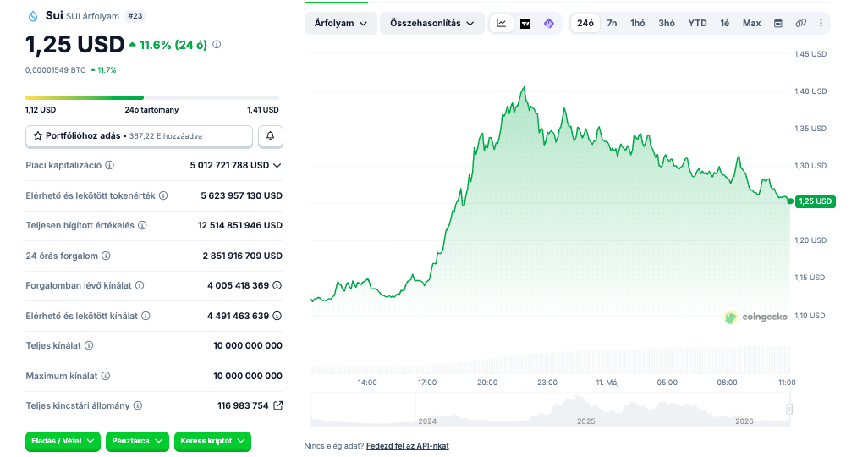868x457 pixels.
Task: Select the 24ó time range
Action: pyautogui.click(x=585, y=23)
